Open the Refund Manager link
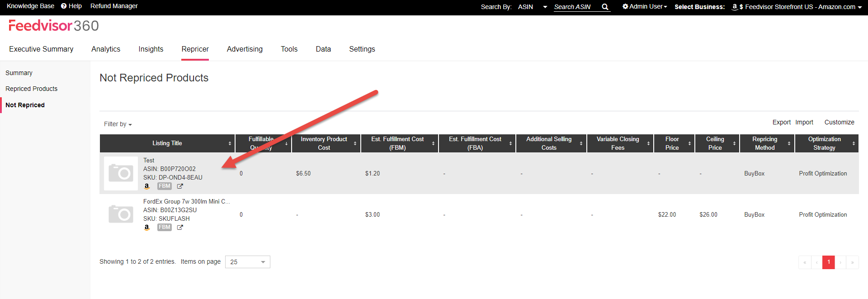Viewport: 868px width, 299px height. click(114, 6)
